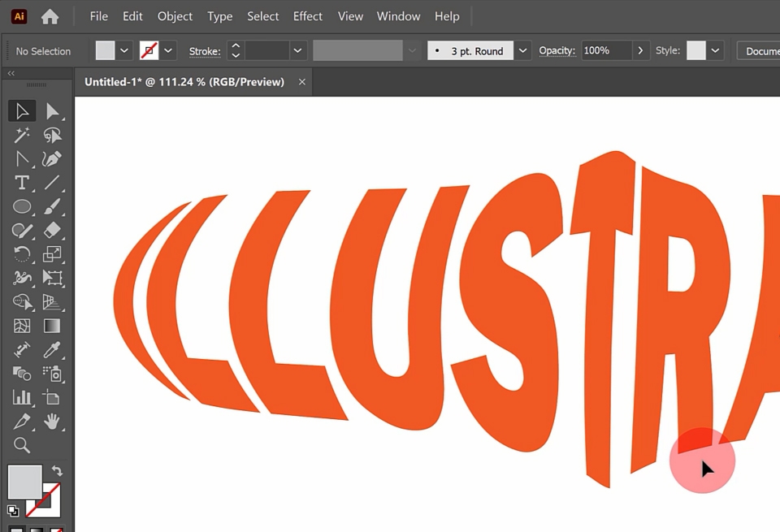The image size is (780, 532).
Task: Select the Perspective Grid tool
Action: coord(52,302)
